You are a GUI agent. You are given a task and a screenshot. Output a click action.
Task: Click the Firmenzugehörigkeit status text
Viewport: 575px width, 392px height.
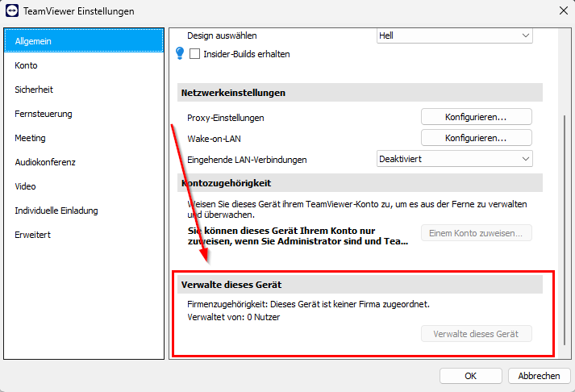(308, 304)
